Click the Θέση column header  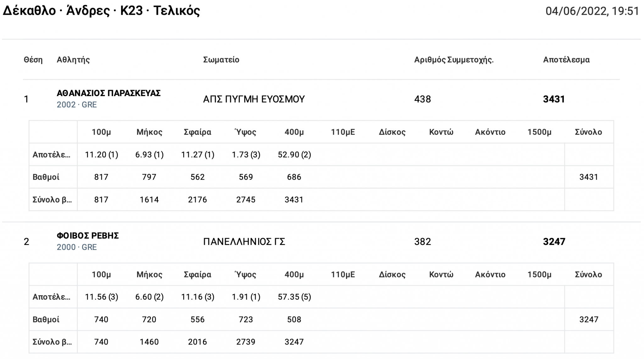pos(33,60)
